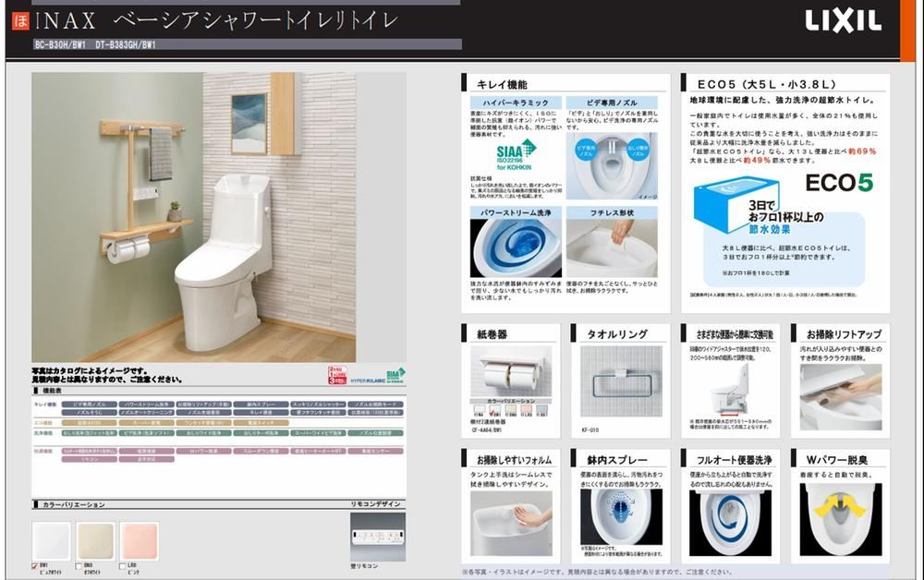This screenshot has width=924, height=580.
Task: Click the 3日でおフロ1杯以上の節水効果 callout
Action: [x=786, y=217]
